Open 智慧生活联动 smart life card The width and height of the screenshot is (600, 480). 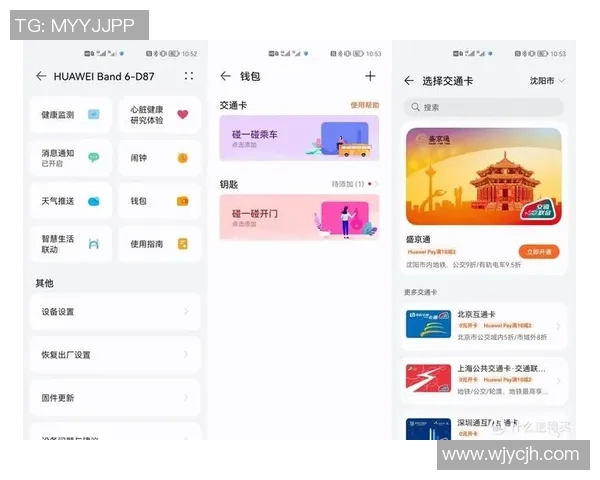click(71, 244)
